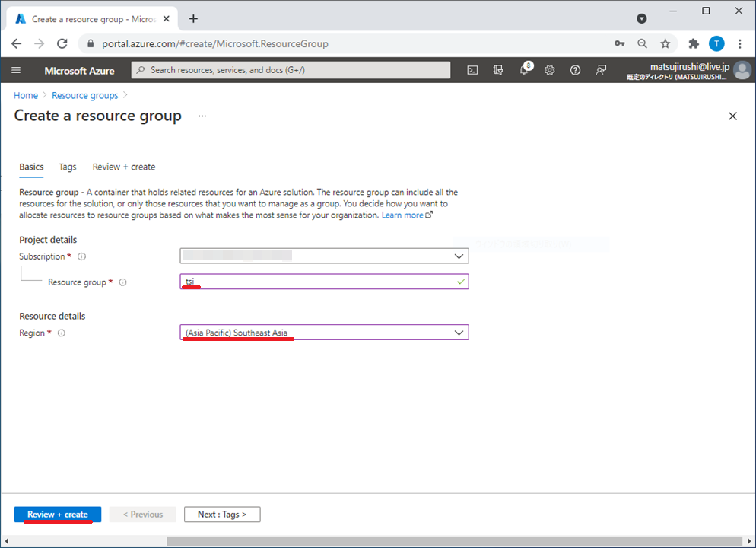This screenshot has width=756, height=548.
Task: Click the Microsoft Azure logo text
Action: (80, 71)
